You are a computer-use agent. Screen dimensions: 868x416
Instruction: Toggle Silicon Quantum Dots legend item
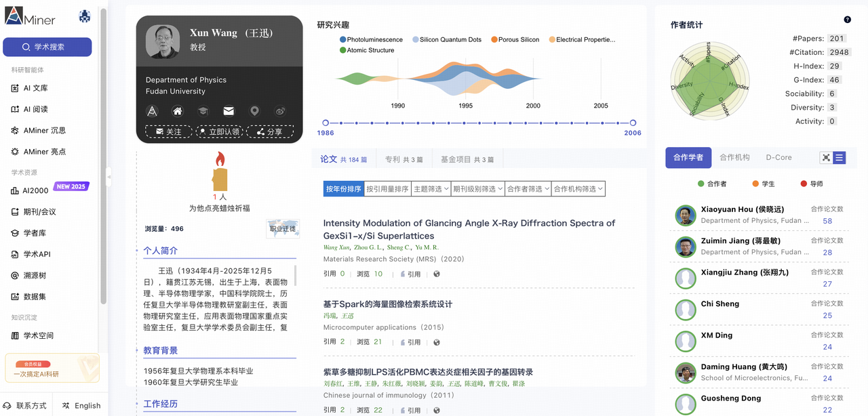[x=447, y=40]
